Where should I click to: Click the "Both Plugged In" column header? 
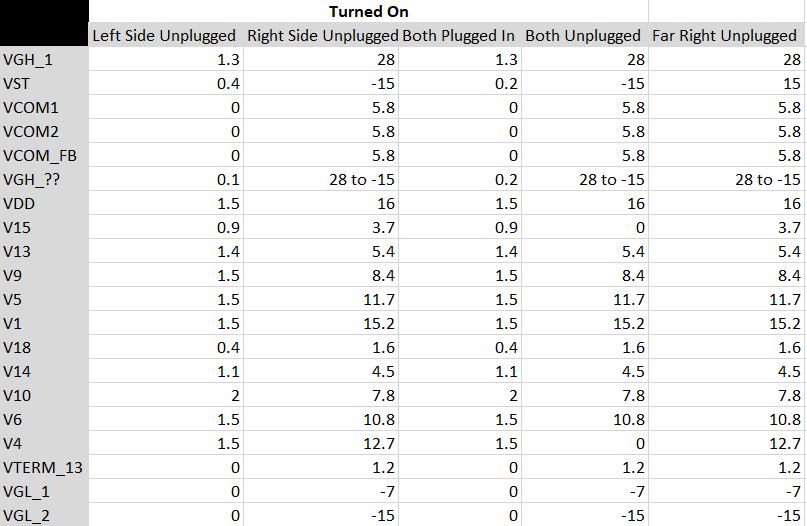460,35
